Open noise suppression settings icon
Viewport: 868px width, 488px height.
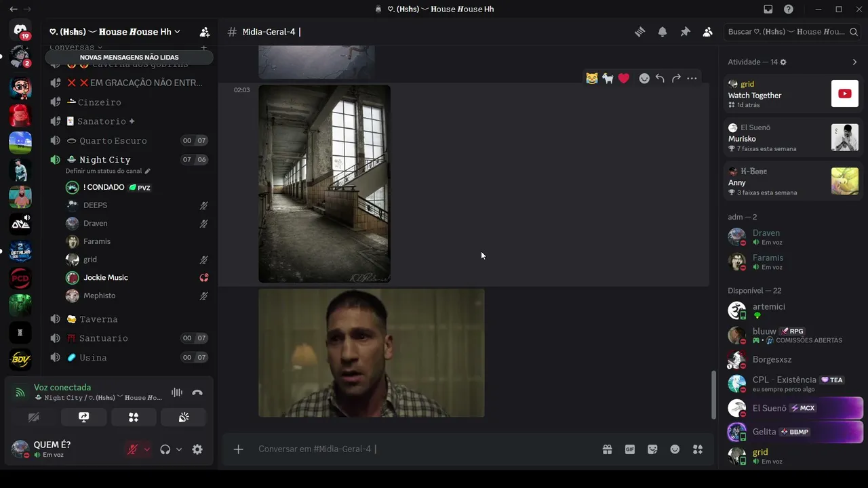click(177, 392)
